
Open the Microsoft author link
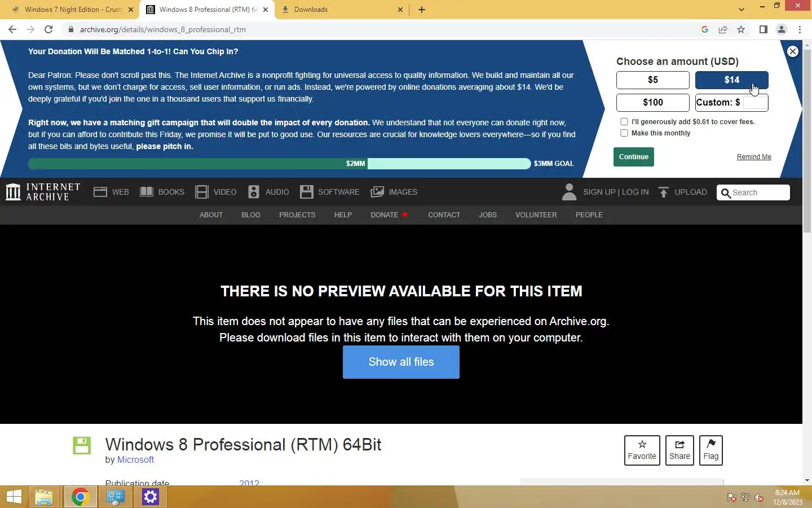(135, 460)
